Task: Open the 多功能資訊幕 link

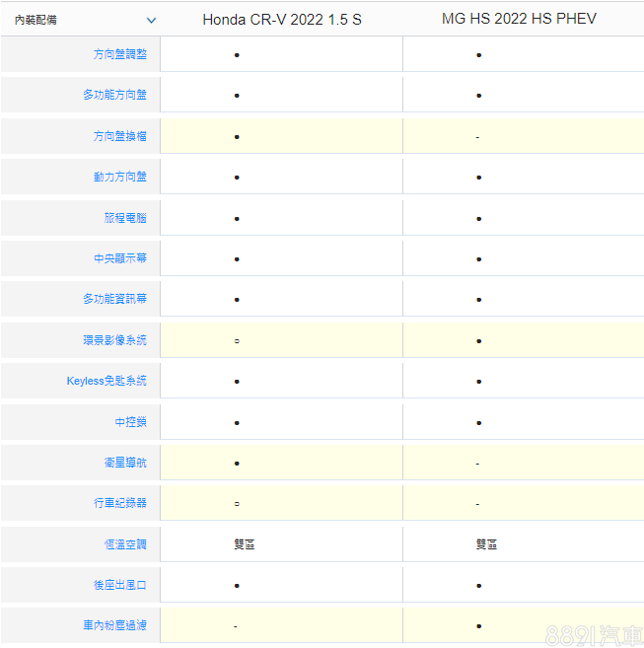Action: pyautogui.click(x=114, y=299)
